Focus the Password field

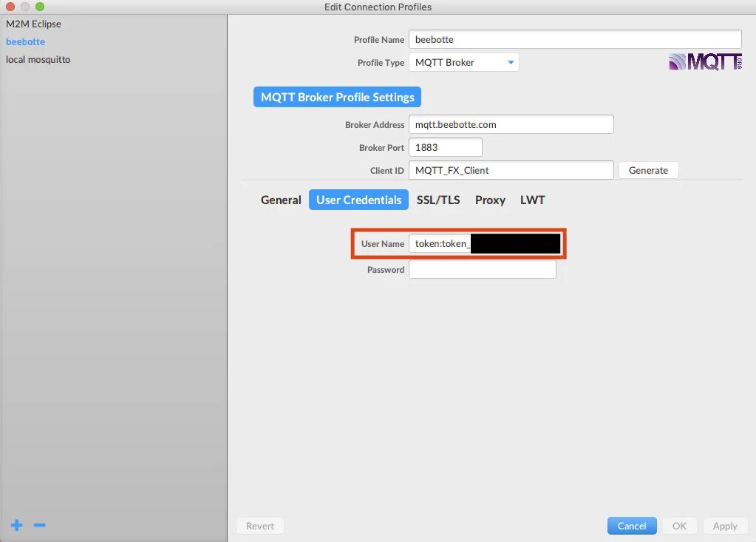click(482, 270)
